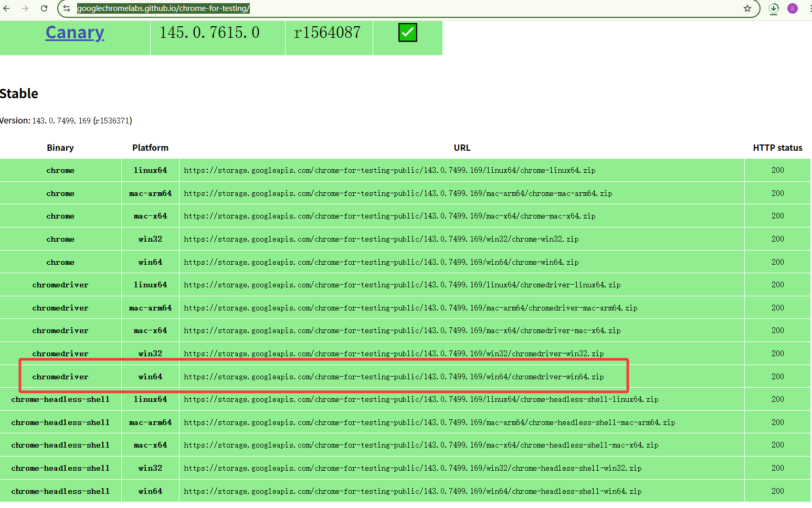The height and width of the screenshot is (508, 812).
Task: Focus the address bar URL field
Action: pos(409,8)
